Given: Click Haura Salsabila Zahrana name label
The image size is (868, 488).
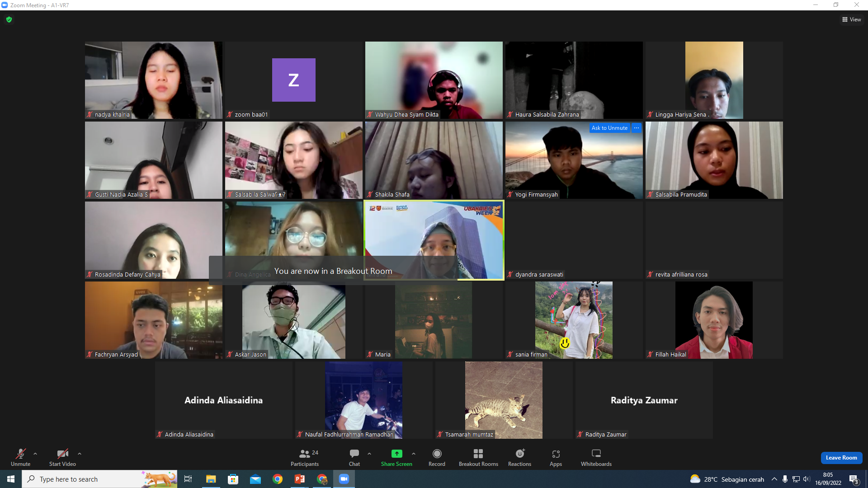Looking at the screenshot, I should click(x=547, y=115).
